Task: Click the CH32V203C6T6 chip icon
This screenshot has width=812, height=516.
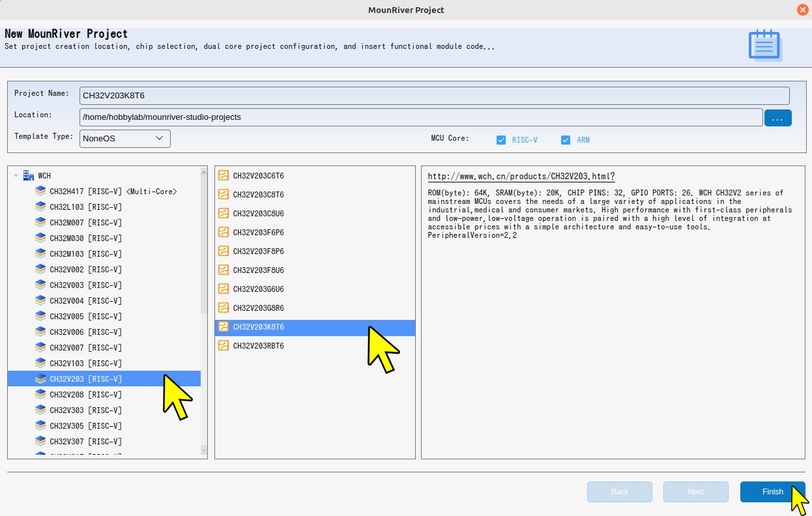Action: pyautogui.click(x=224, y=175)
